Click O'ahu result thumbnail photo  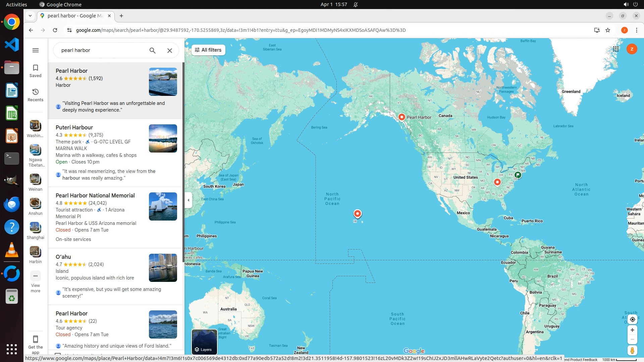(x=163, y=268)
